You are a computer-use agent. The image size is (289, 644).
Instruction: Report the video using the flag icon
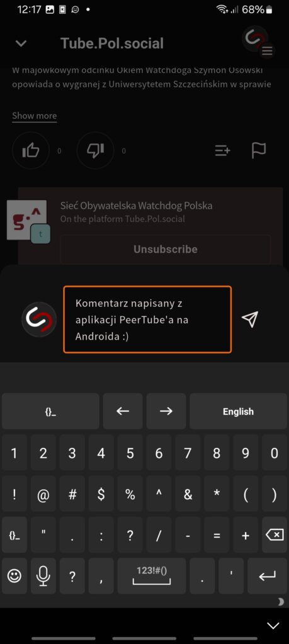pyautogui.click(x=259, y=151)
